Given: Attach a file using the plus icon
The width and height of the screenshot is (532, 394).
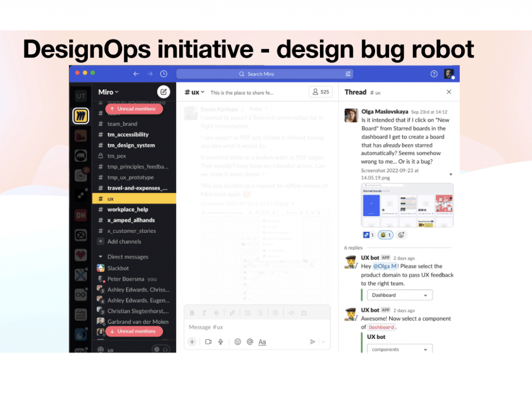Looking at the screenshot, I should coord(191,342).
